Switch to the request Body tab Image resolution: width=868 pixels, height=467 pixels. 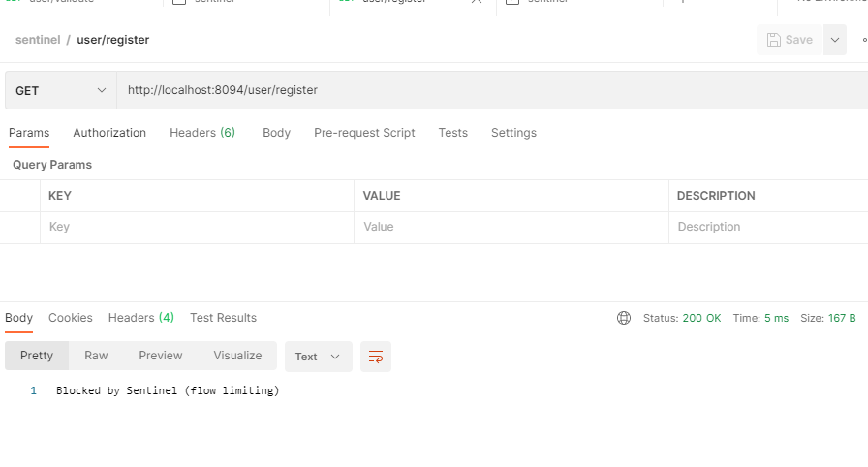click(x=276, y=133)
